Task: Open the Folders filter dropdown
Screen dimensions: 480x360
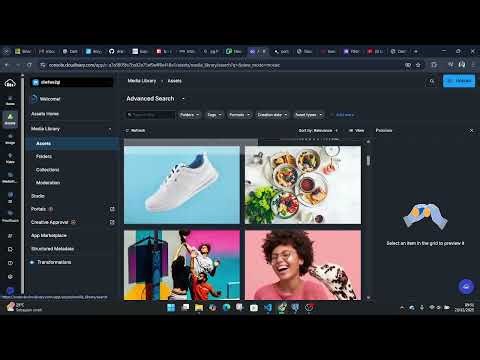Action: tap(189, 115)
